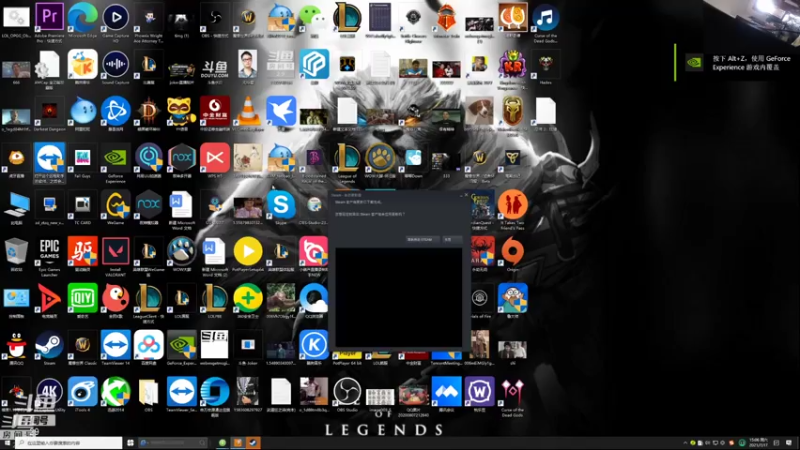Viewport: 800px width, 450px height.
Task: Focus the white taskbar search box
Action: tap(68, 443)
